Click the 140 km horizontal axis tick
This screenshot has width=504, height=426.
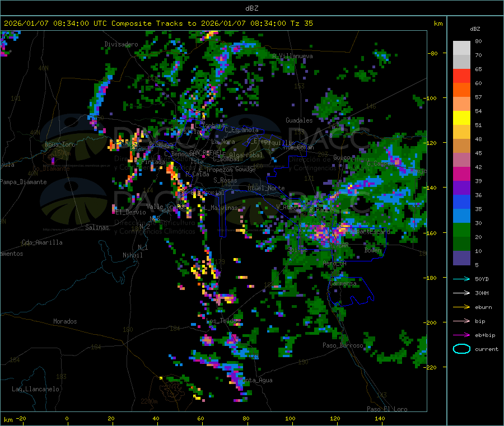(380, 419)
